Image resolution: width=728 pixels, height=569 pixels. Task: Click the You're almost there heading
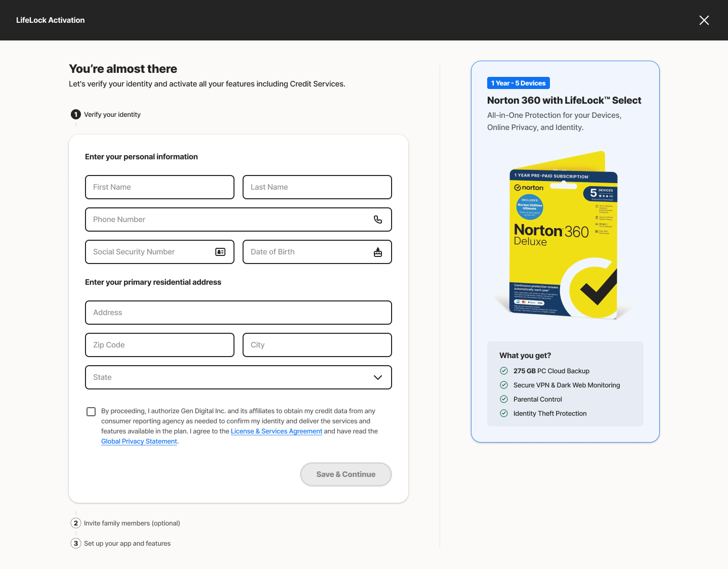click(x=123, y=69)
